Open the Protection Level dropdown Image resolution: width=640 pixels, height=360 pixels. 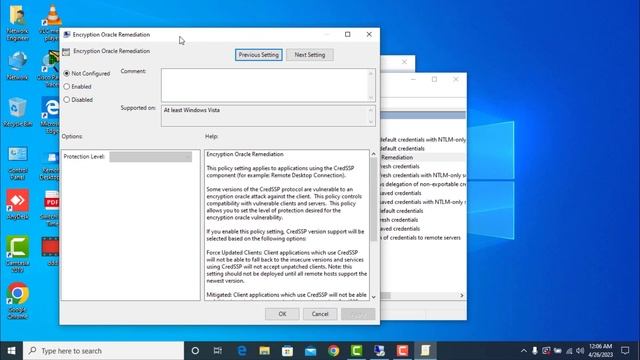(x=151, y=157)
